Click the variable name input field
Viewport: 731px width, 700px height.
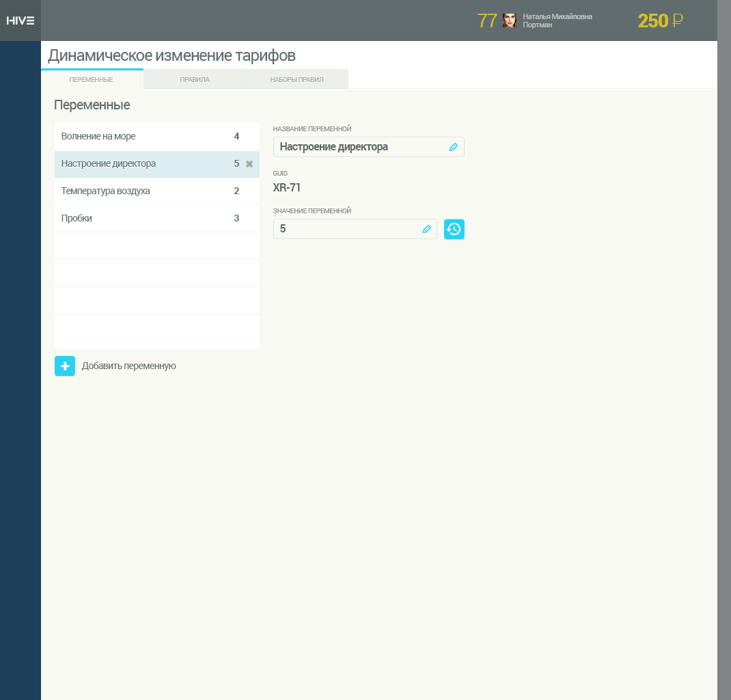pos(359,147)
